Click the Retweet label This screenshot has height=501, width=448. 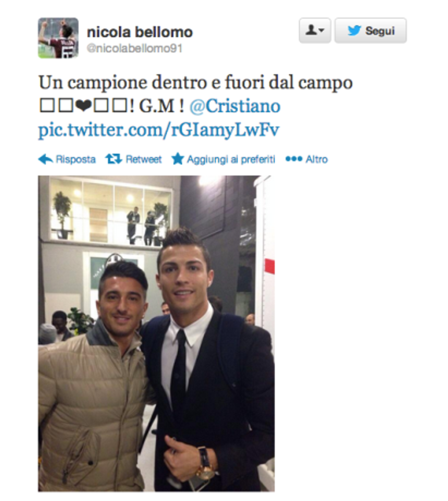[143, 159]
